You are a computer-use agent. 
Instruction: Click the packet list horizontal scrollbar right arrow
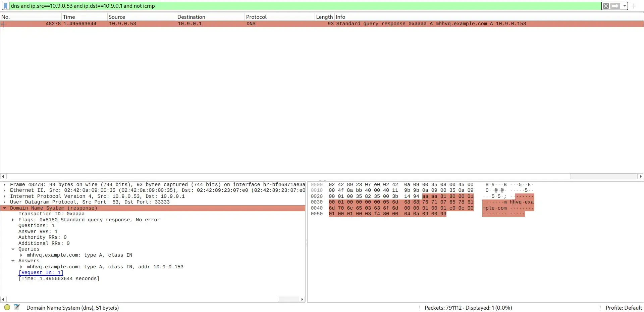pyautogui.click(x=640, y=176)
